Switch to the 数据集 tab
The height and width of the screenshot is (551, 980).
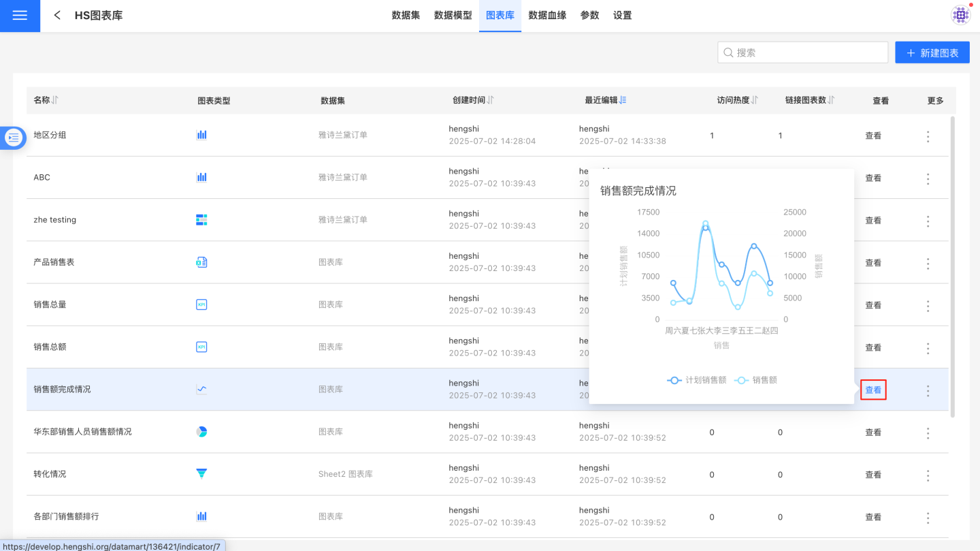[x=406, y=15]
